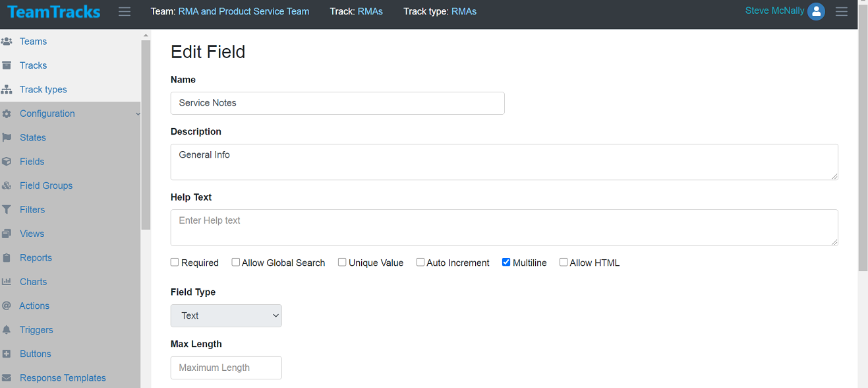Open the Field Groups menu item
868x388 pixels.
coord(46,185)
